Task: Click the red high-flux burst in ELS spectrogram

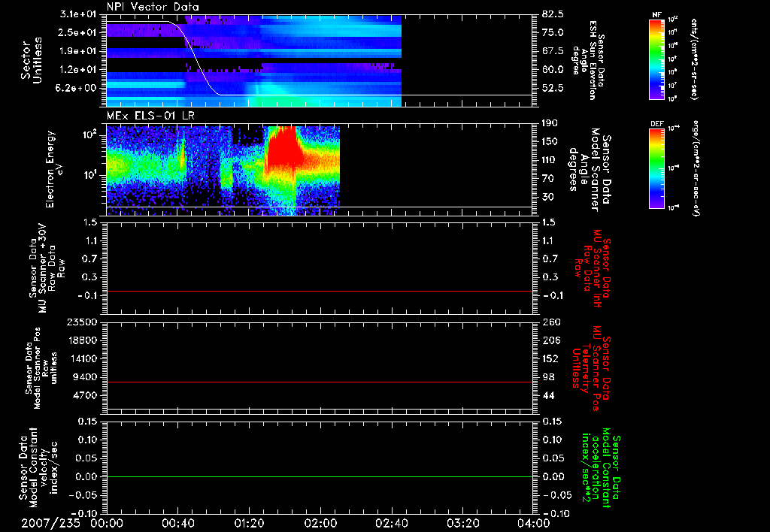Action: click(x=283, y=150)
